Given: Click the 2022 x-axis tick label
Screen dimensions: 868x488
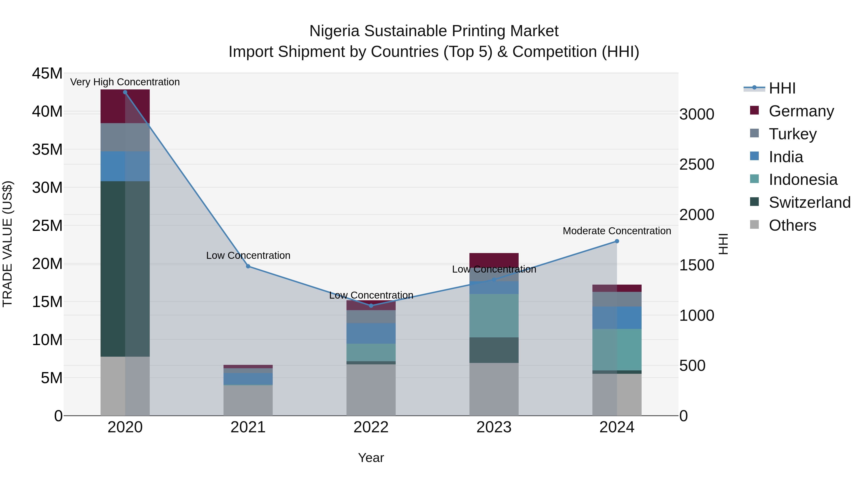Looking at the screenshot, I should (x=371, y=427).
